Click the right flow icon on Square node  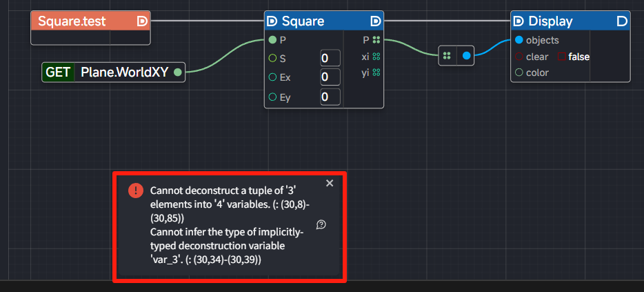coord(376,21)
